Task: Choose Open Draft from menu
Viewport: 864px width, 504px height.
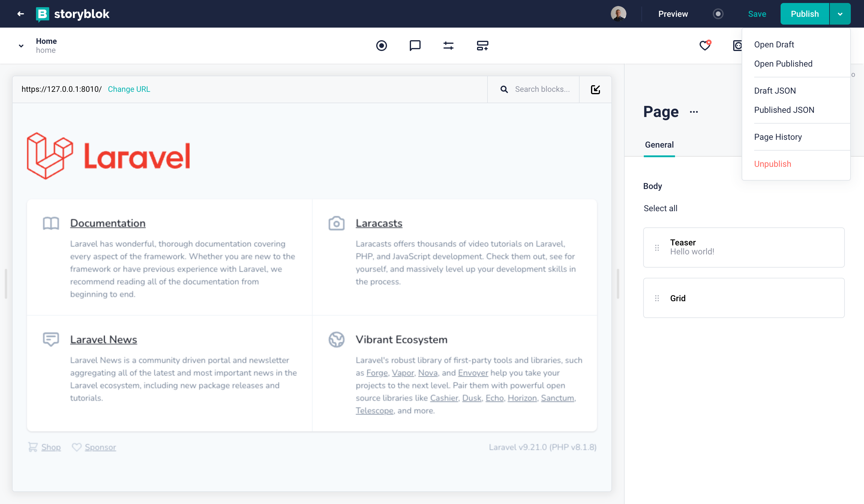Action: pos(774,45)
